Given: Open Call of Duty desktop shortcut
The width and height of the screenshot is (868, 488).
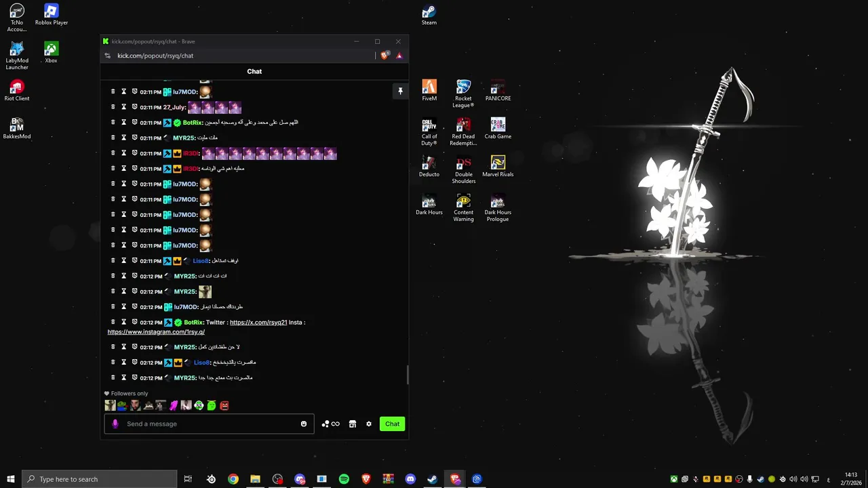Looking at the screenshot, I should [429, 131].
